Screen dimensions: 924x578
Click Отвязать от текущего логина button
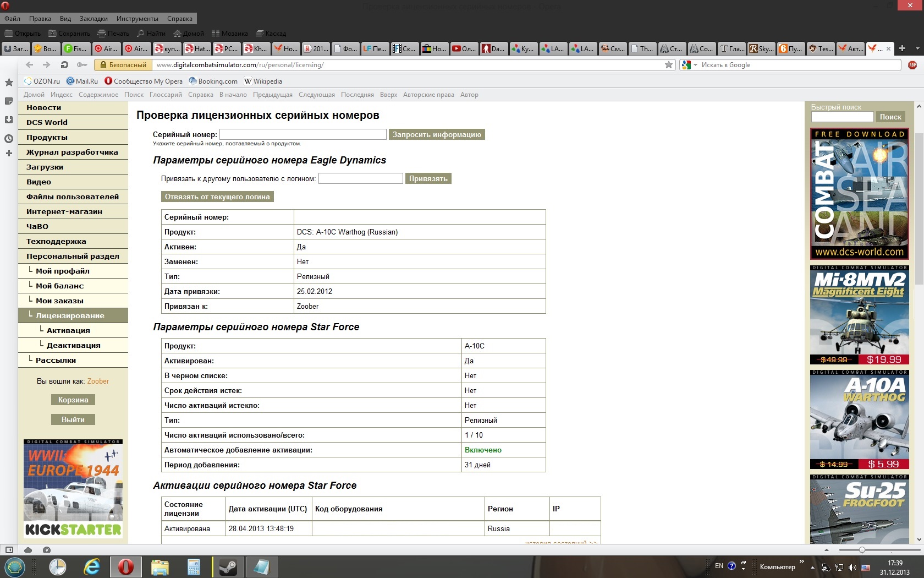coord(217,197)
